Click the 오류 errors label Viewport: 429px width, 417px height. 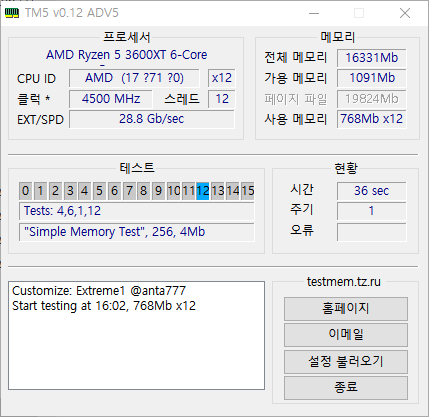(302, 230)
